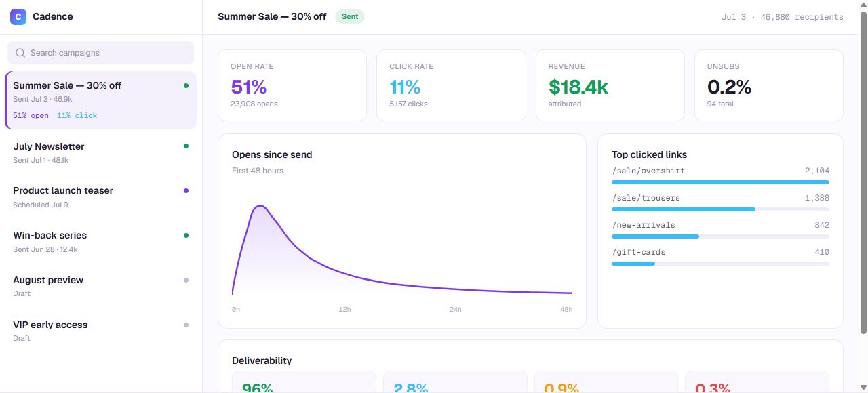Click the purple scheduled dot on Product launch teaser
Viewport: 868px width, 393px height.
186,191
